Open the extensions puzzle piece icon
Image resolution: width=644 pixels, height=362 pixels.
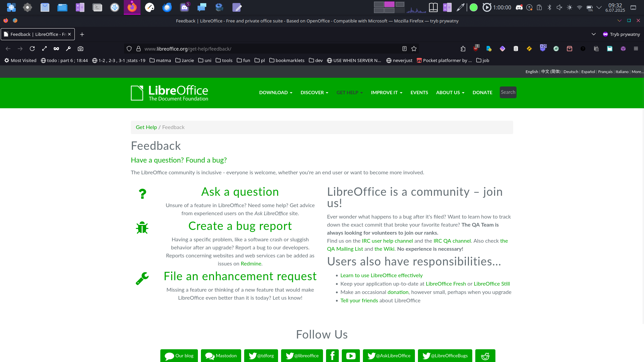point(463,49)
